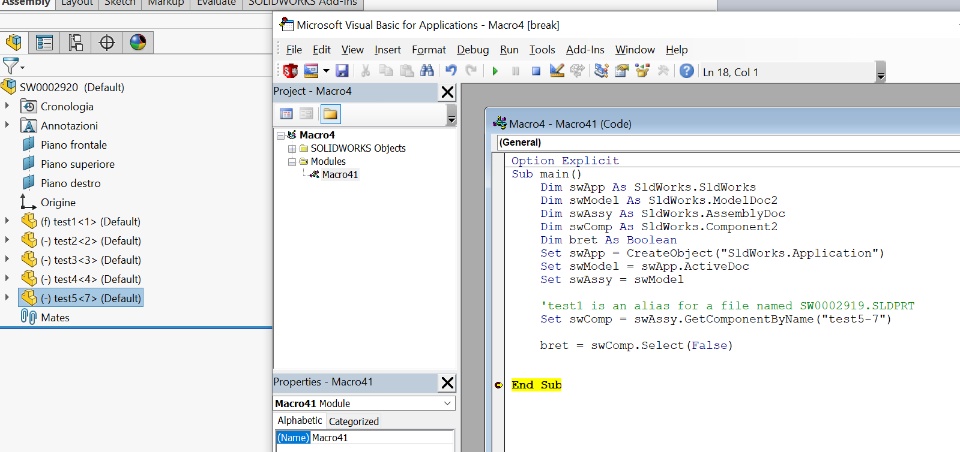
Task: Close the Properties - Macro41 pane
Action: (448, 383)
